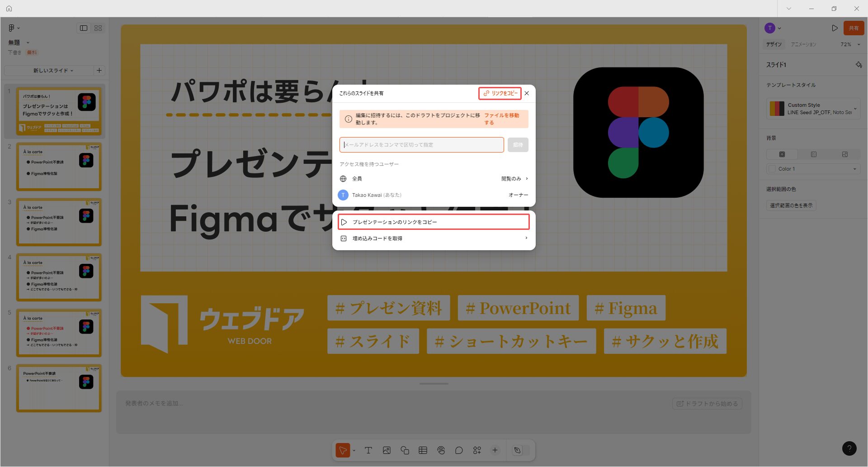Start presenting via the play icon

click(x=835, y=28)
